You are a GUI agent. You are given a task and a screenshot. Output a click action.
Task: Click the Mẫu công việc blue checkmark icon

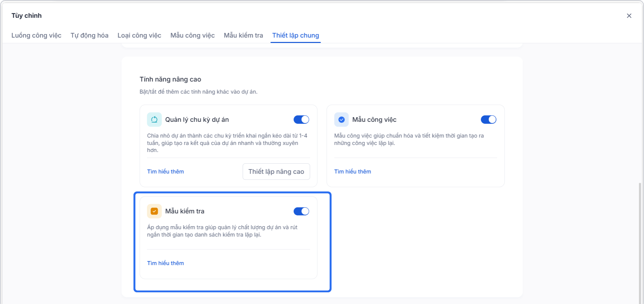(341, 119)
